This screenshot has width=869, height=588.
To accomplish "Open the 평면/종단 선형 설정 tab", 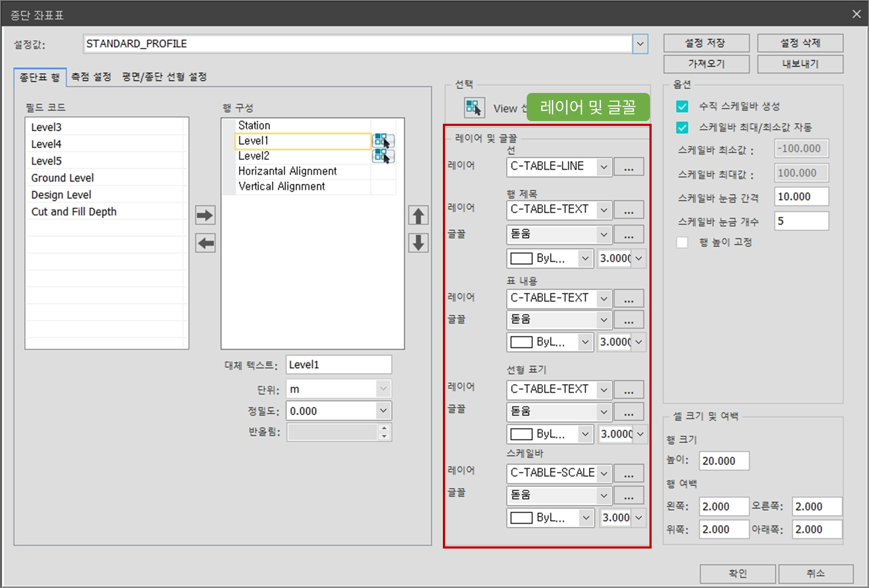I will tap(164, 77).
